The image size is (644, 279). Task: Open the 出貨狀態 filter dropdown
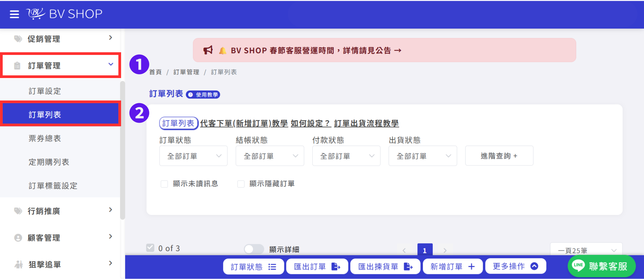[x=423, y=156]
